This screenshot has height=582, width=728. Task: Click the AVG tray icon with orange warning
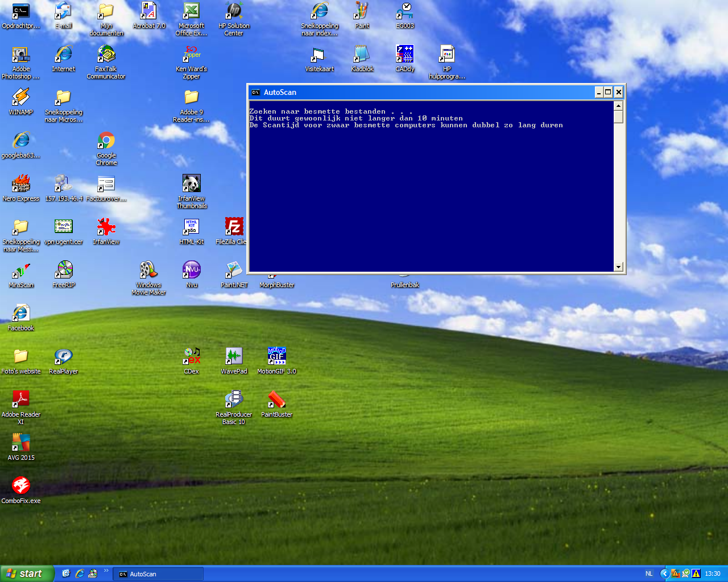675,574
